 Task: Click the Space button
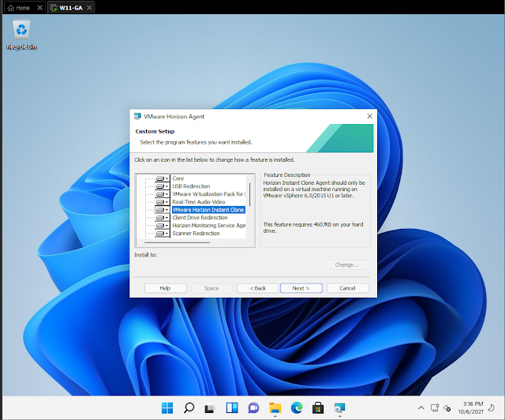click(211, 288)
